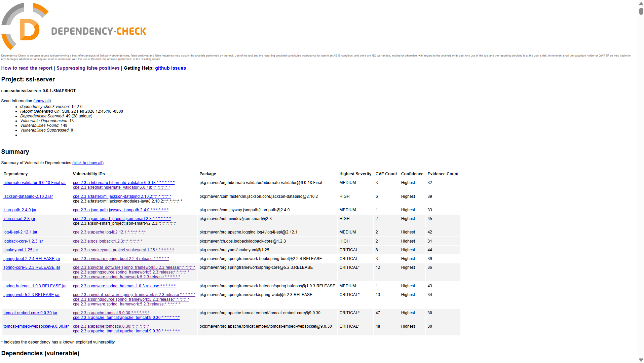Open cpe qos:logback:1.2.3 link
The width and height of the screenshot is (644, 363).
point(108,241)
